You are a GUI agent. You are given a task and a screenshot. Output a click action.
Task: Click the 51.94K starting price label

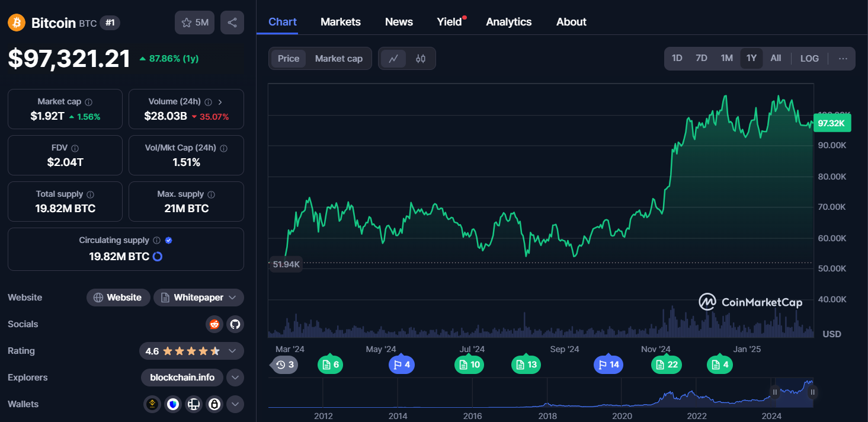point(286,264)
